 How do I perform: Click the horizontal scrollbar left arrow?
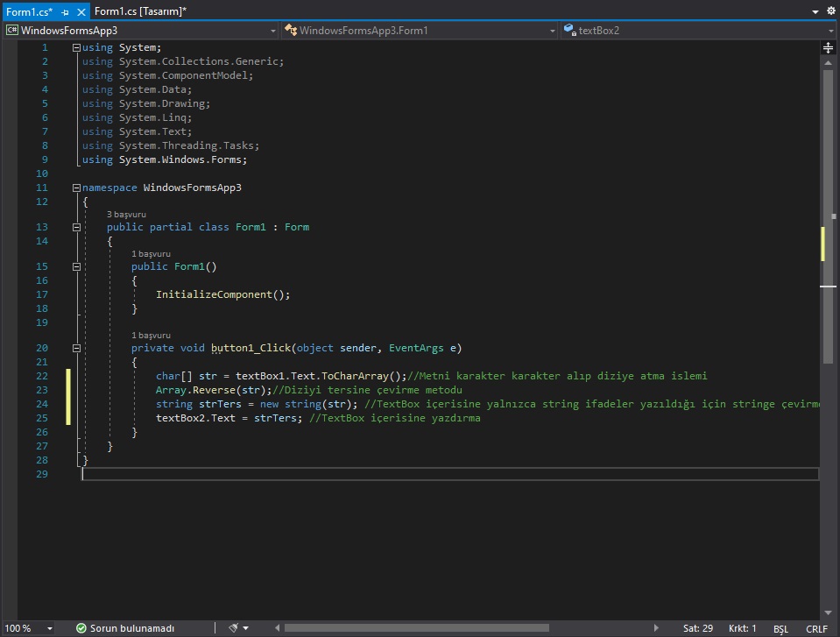tap(277, 628)
